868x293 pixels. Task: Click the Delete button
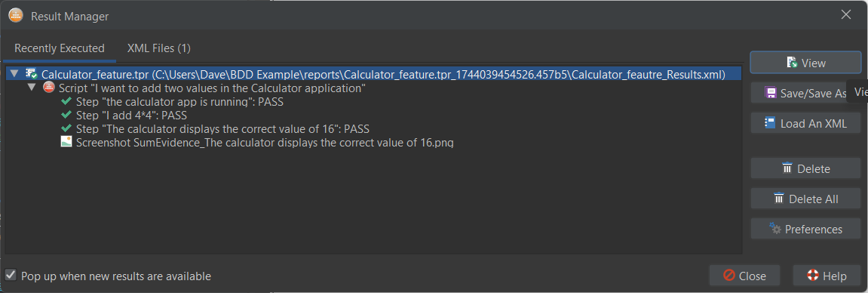coord(805,168)
